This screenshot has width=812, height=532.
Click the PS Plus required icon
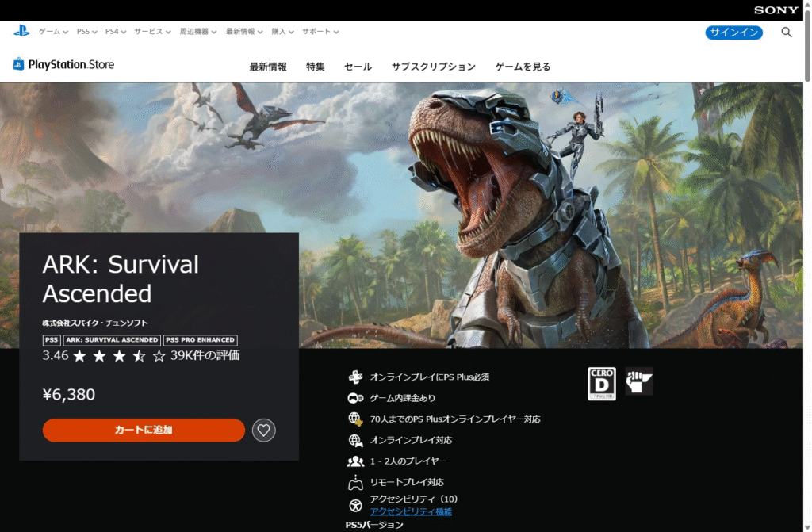[355, 377]
